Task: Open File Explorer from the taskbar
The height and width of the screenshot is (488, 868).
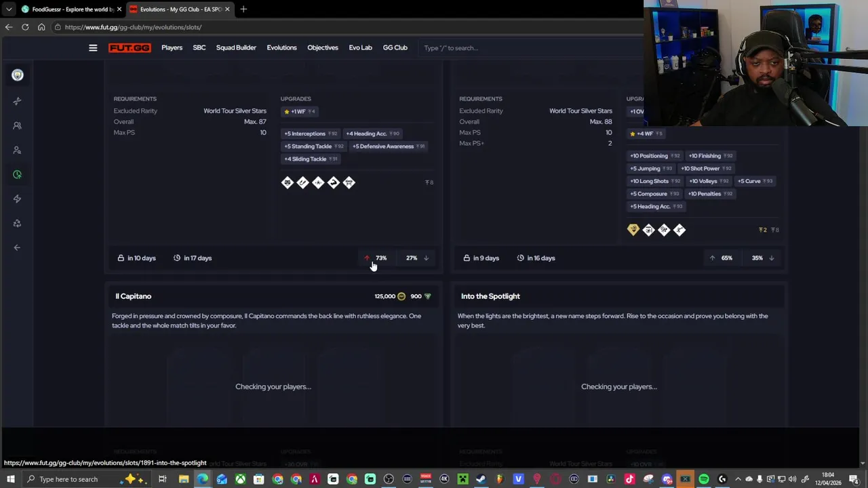Action: (184, 479)
